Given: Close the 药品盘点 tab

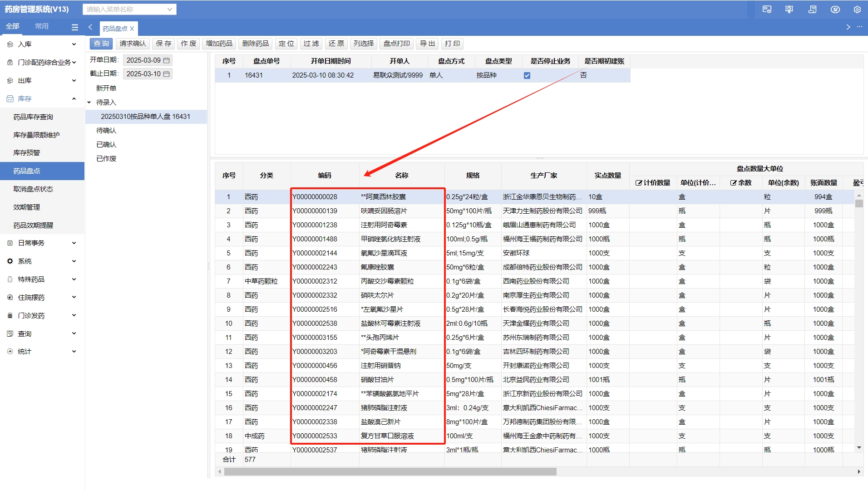Looking at the screenshot, I should click(x=132, y=29).
